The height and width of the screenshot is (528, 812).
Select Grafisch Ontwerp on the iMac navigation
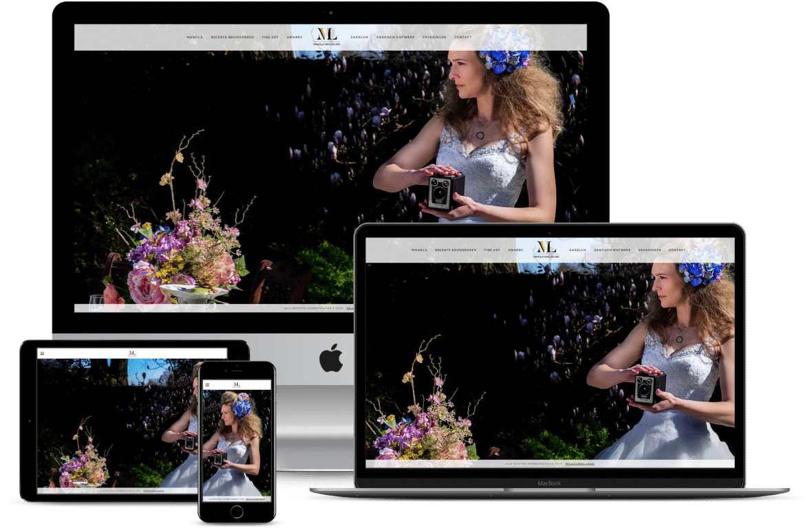click(x=396, y=37)
